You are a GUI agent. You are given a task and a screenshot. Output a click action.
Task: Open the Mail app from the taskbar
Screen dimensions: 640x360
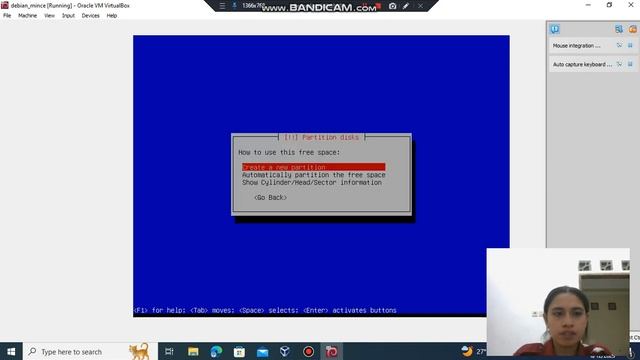(262, 351)
